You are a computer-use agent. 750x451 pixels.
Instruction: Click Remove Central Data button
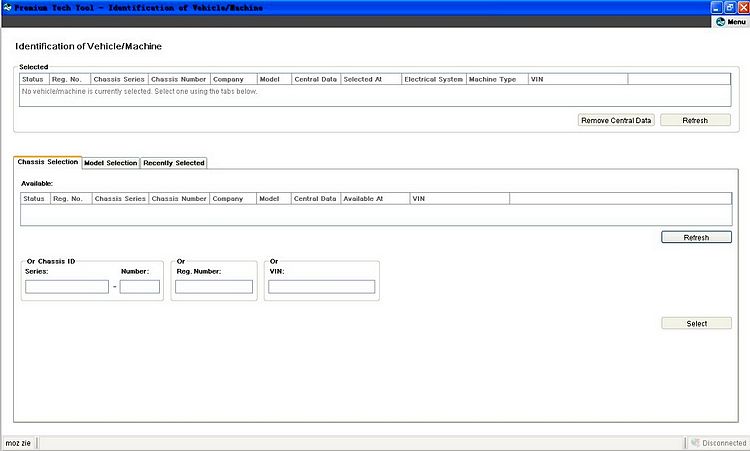click(616, 120)
